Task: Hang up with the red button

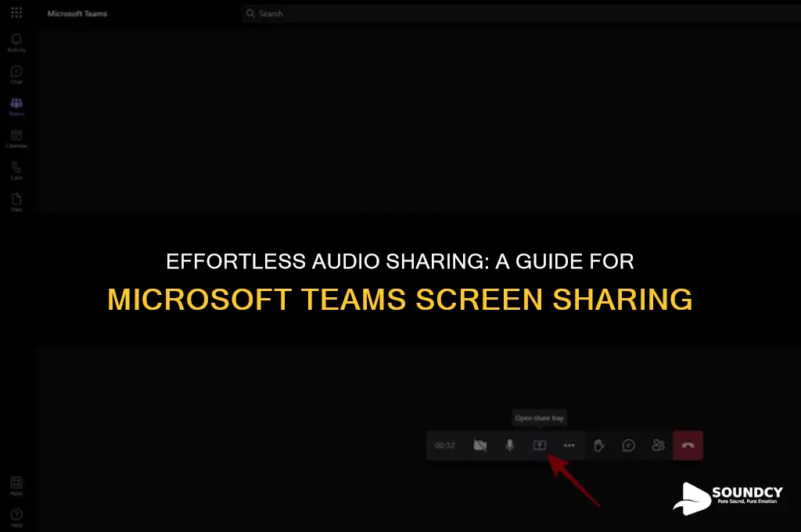Action: coord(688,445)
